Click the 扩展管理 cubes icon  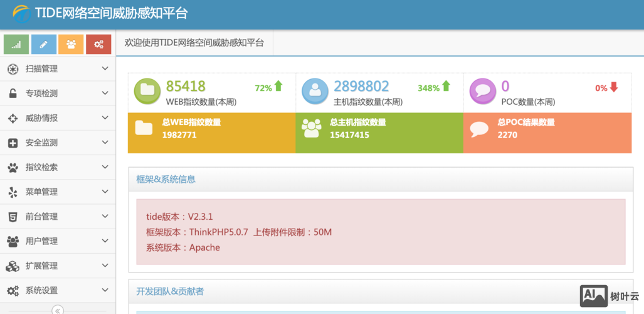13,266
